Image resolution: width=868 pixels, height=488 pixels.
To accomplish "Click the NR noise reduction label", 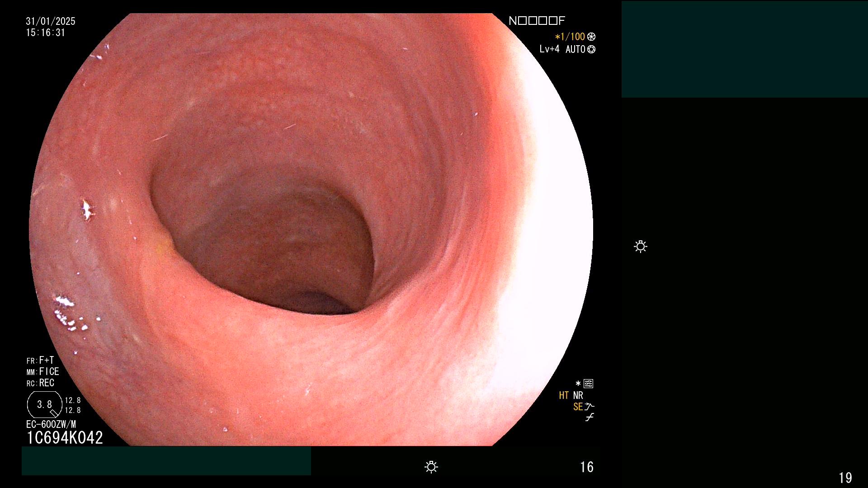I will point(578,395).
